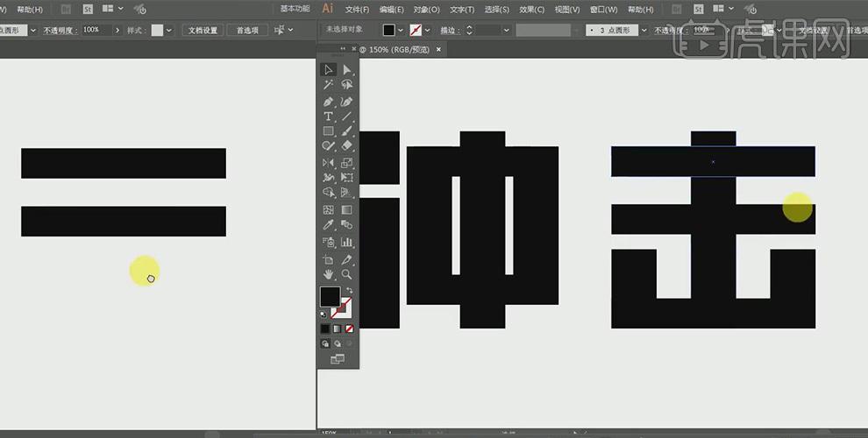
Task: Select the Type tool
Action: [328, 117]
